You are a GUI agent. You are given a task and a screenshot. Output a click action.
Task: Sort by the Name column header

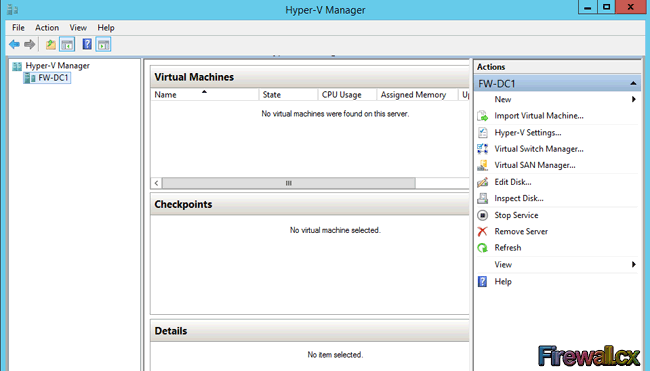205,95
